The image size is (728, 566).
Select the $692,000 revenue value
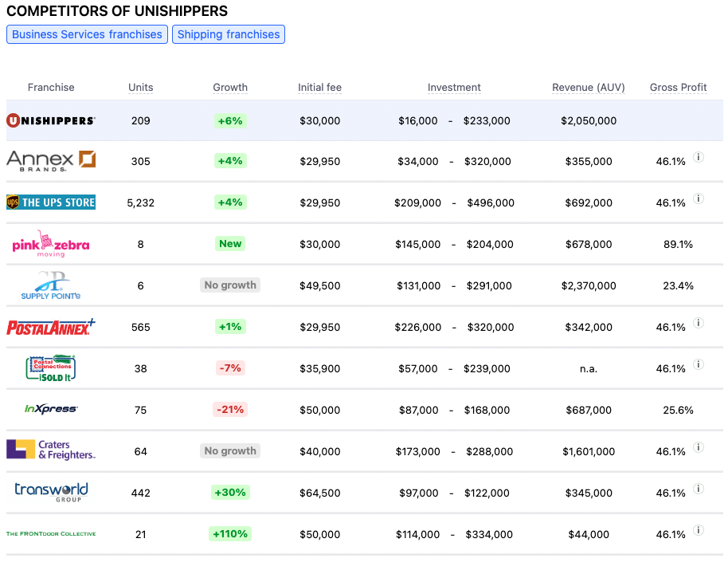click(x=589, y=202)
